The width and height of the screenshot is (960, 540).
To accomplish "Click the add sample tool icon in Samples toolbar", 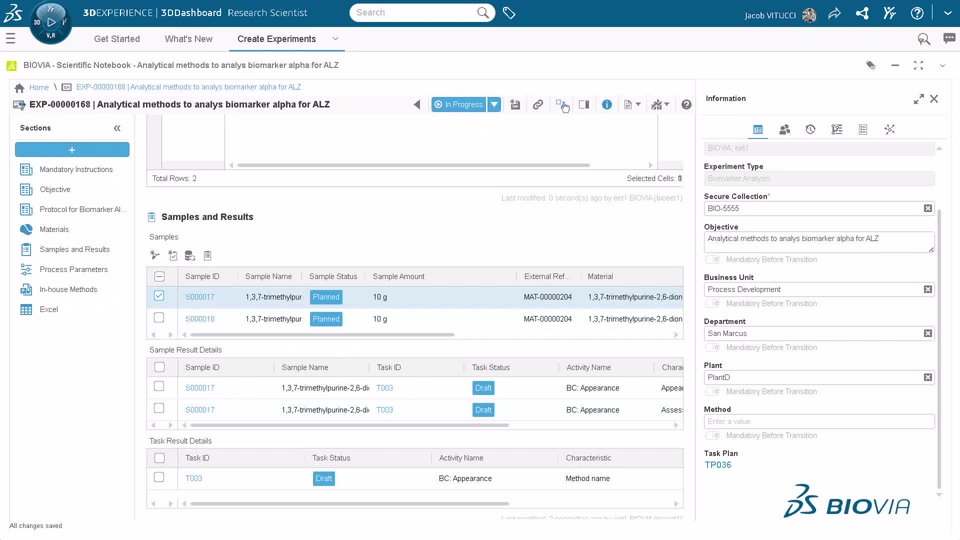I will (x=155, y=255).
